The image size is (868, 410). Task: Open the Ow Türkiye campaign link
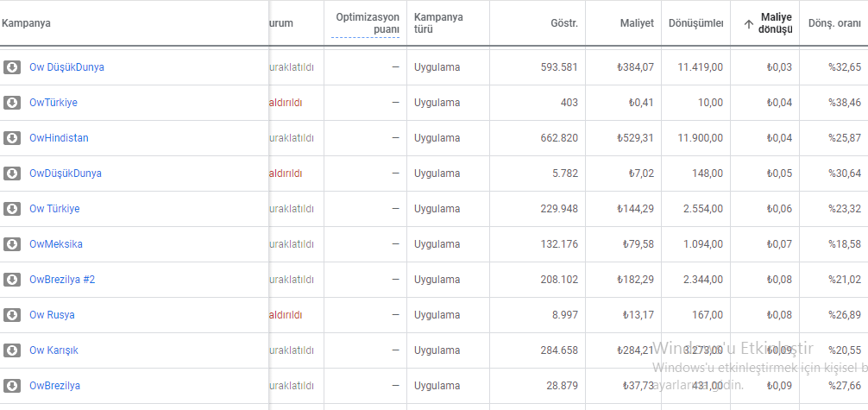(54, 209)
